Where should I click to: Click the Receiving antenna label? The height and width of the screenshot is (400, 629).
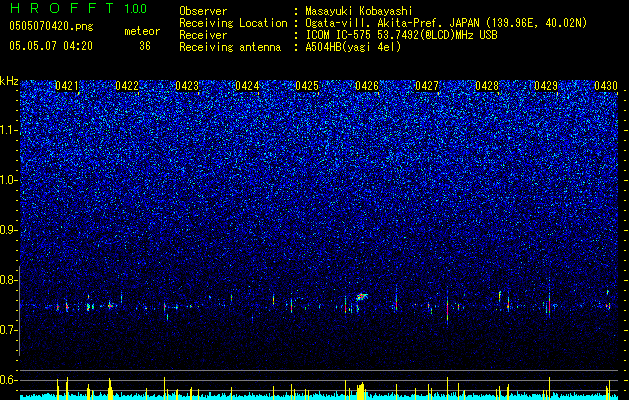click(x=230, y=47)
